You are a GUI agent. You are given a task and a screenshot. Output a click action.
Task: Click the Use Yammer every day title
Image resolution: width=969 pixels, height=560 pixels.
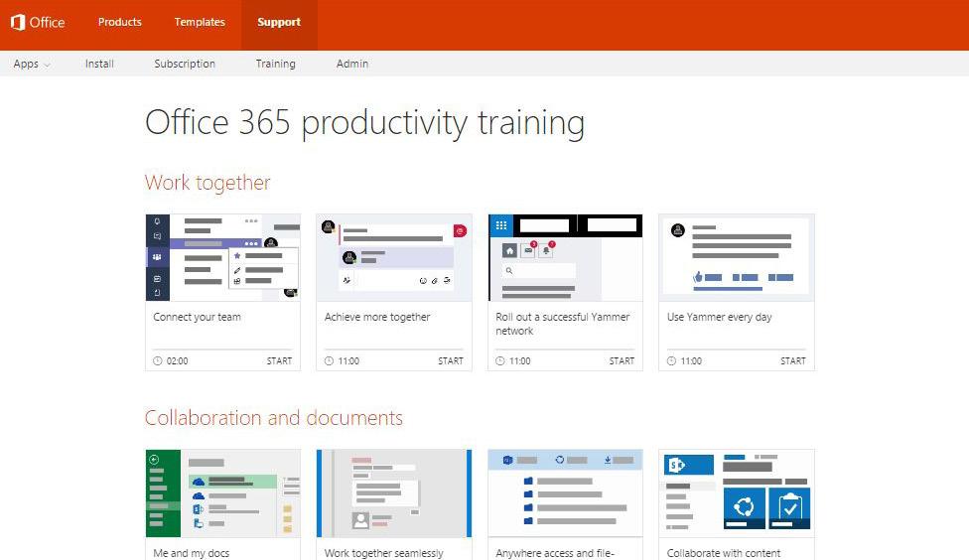(720, 317)
